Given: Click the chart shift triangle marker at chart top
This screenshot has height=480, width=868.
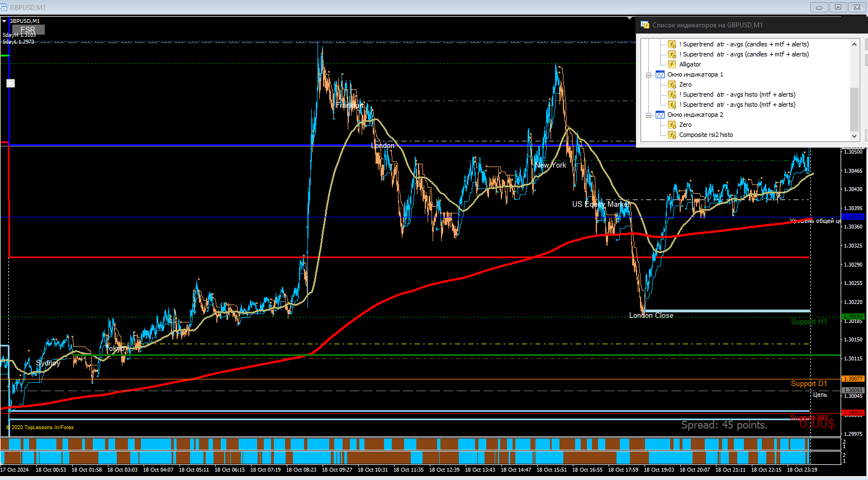Looking at the screenshot, I should 629,18.
